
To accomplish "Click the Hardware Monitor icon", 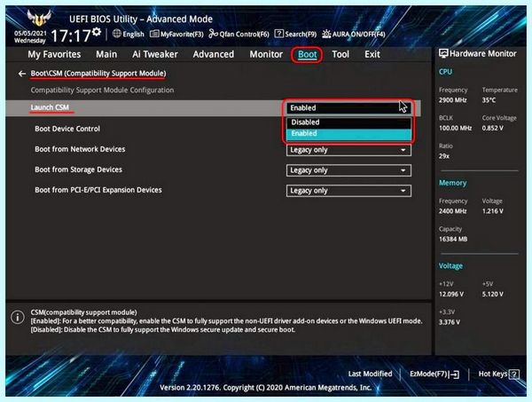I will click(x=443, y=53).
